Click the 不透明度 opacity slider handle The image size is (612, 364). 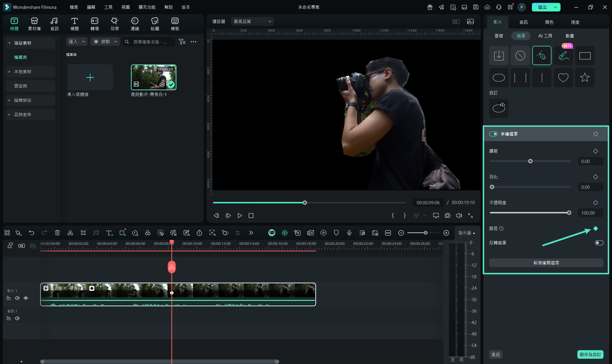[569, 213]
